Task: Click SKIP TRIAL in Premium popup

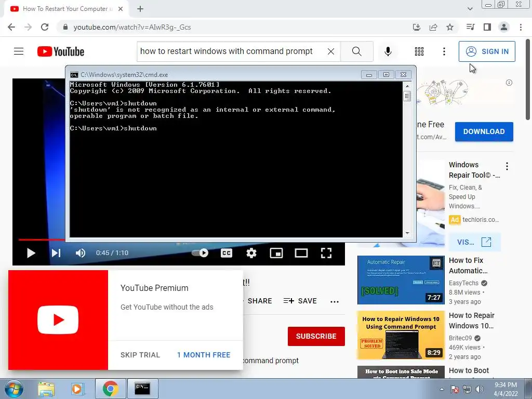Action: pyautogui.click(x=140, y=355)
